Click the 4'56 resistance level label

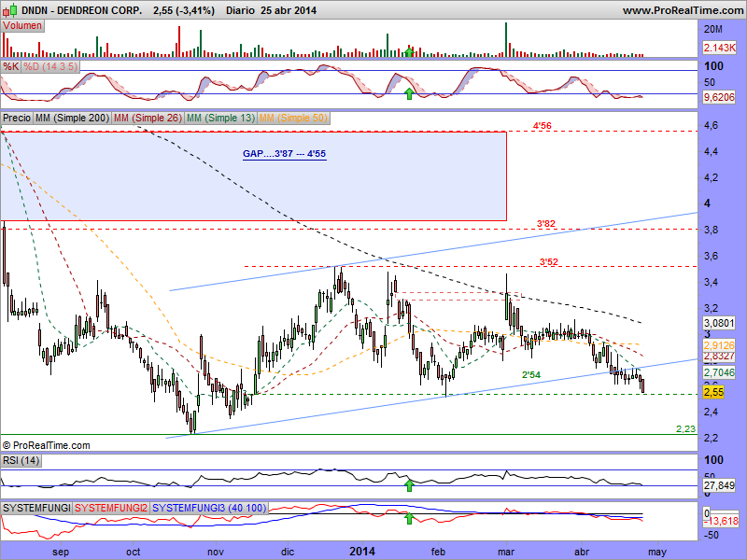pos(543,126)
